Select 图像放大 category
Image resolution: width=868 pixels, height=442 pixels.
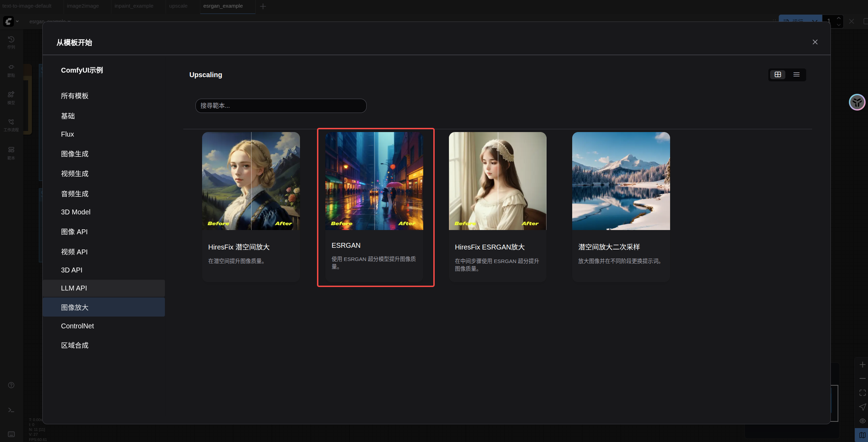pos(103,307)
